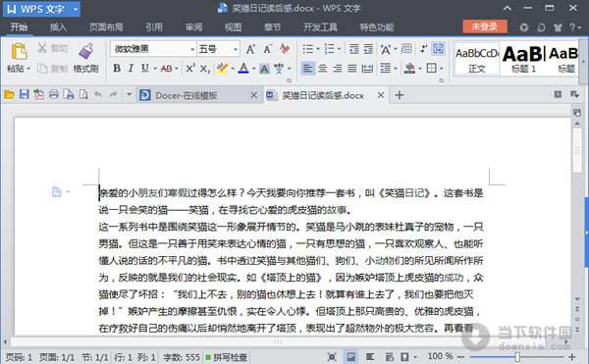
Task: Expand the borders dropdown arrow
Action: tap(441, 69)
